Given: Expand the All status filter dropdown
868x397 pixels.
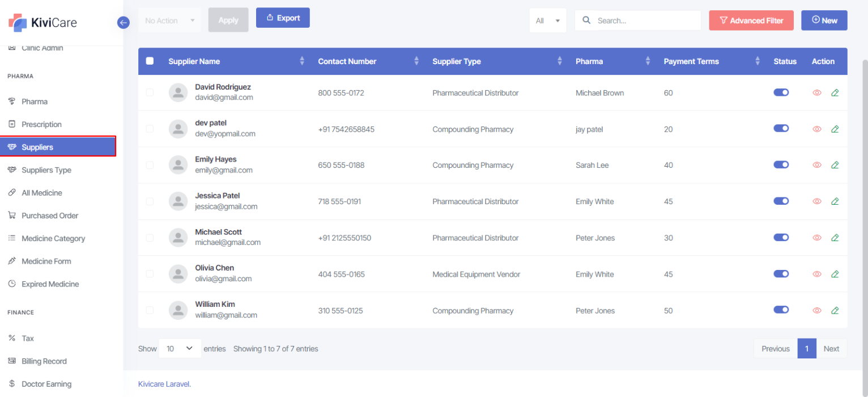Looking at the screenshot, I should (x=547, y=20).
